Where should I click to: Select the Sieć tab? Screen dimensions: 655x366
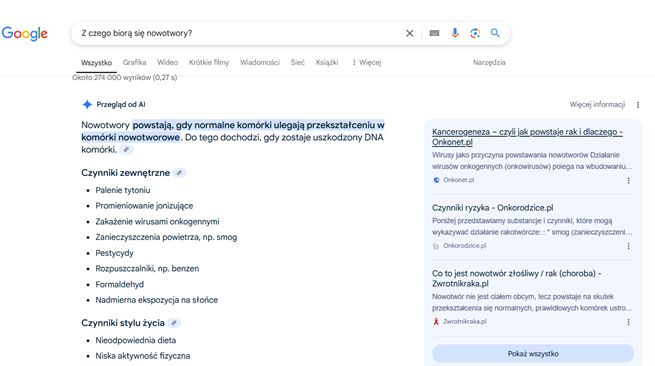pyautogui.click(x=297, y=62)
